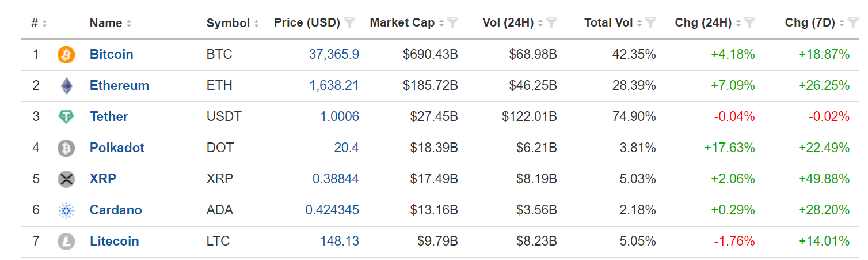
Task: Click the Cardano logo icon
Action: [x=66, y=210]
